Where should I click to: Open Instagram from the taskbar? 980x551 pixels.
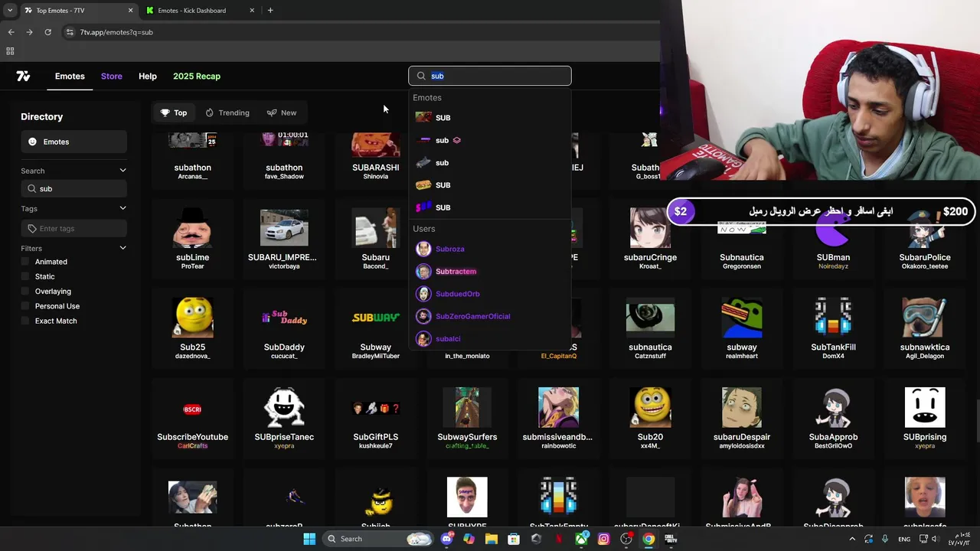click(x=603, y=539)
